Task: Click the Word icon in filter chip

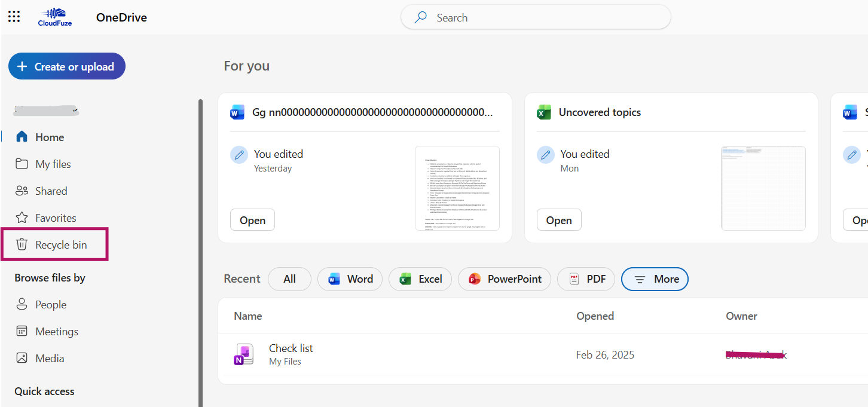Action: (x=334, y=279)
